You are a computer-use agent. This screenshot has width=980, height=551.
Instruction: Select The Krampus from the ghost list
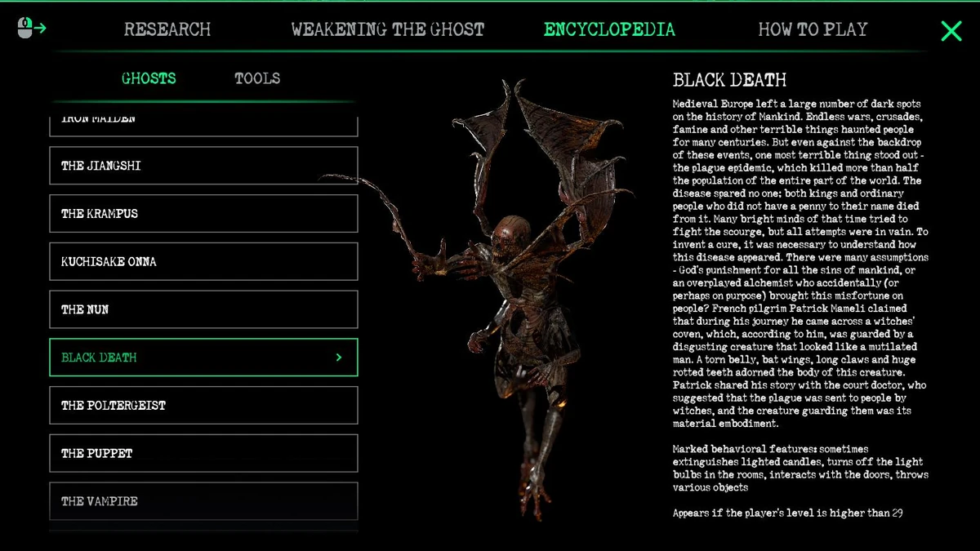click(203, 213)
